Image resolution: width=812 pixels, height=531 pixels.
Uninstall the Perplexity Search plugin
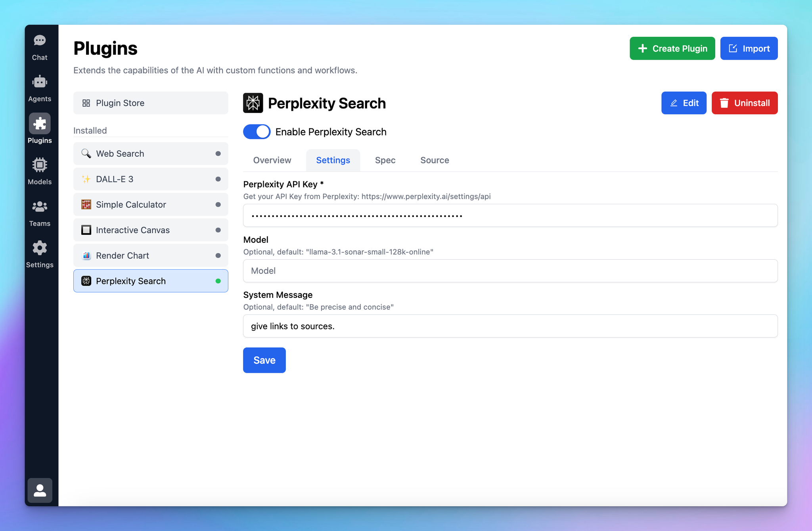coord(744,103)
